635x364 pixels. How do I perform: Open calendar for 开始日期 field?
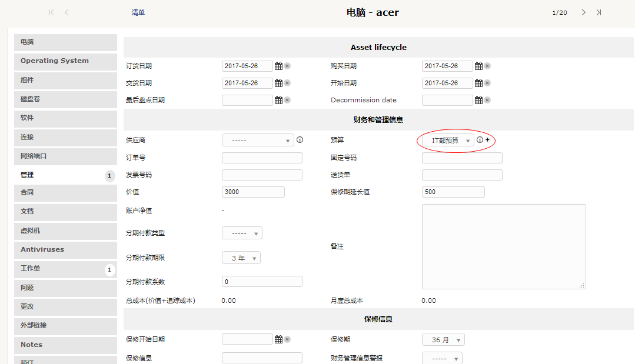click(478, 83)
